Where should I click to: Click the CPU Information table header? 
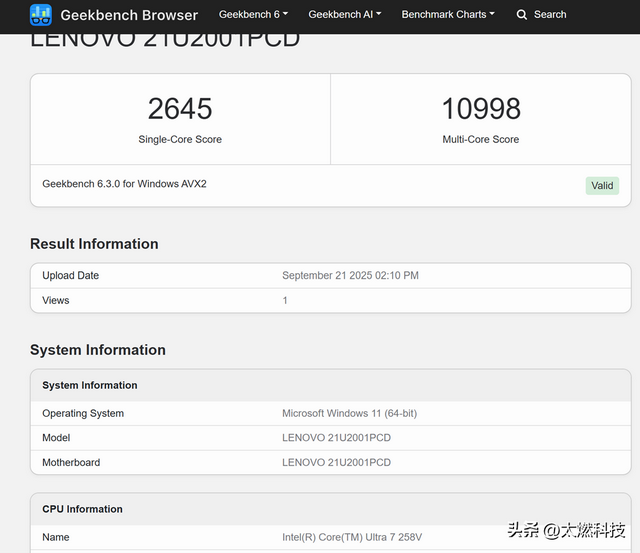[x=82, y=509]
